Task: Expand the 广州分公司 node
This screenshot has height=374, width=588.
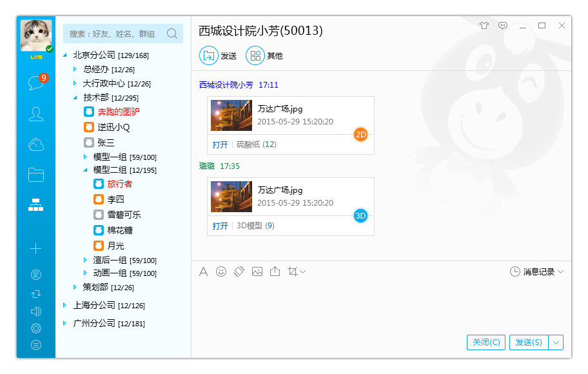Action: pos(65,323)
